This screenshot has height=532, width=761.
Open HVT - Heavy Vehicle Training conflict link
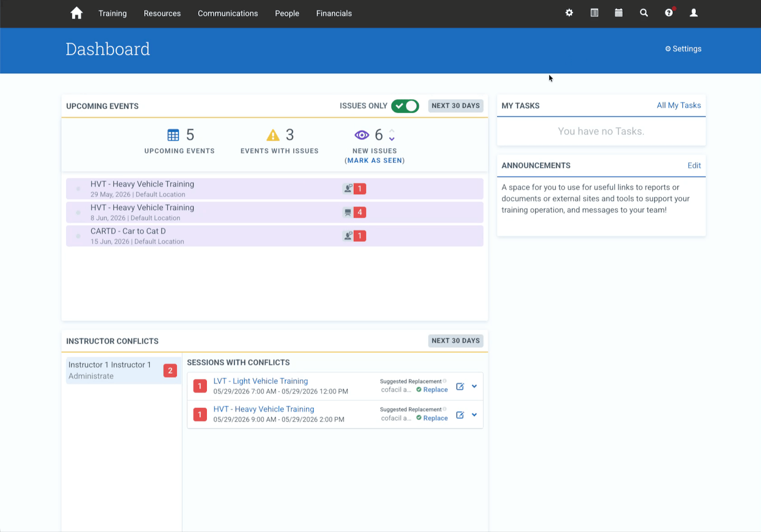click(x=264, y=409)
